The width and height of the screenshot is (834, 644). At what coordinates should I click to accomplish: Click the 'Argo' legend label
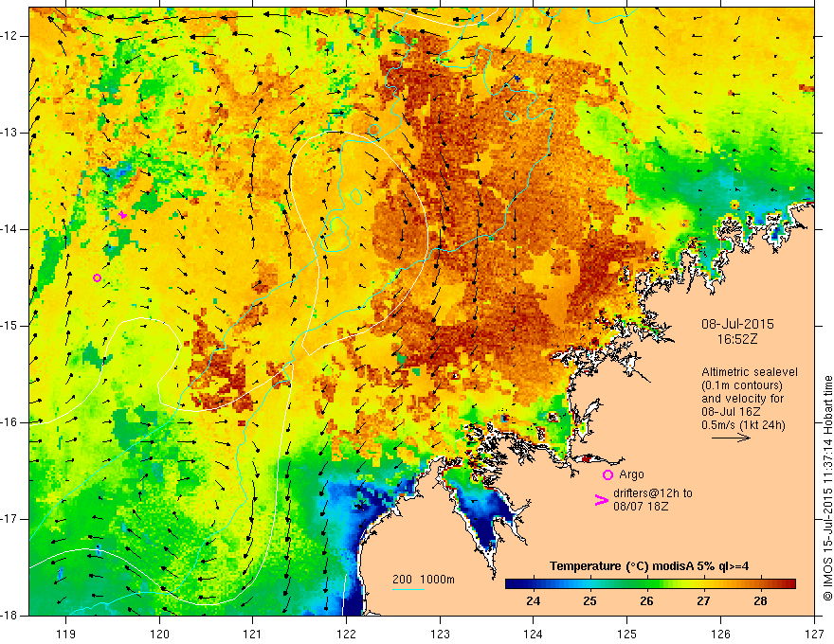[x=631, y=474]
